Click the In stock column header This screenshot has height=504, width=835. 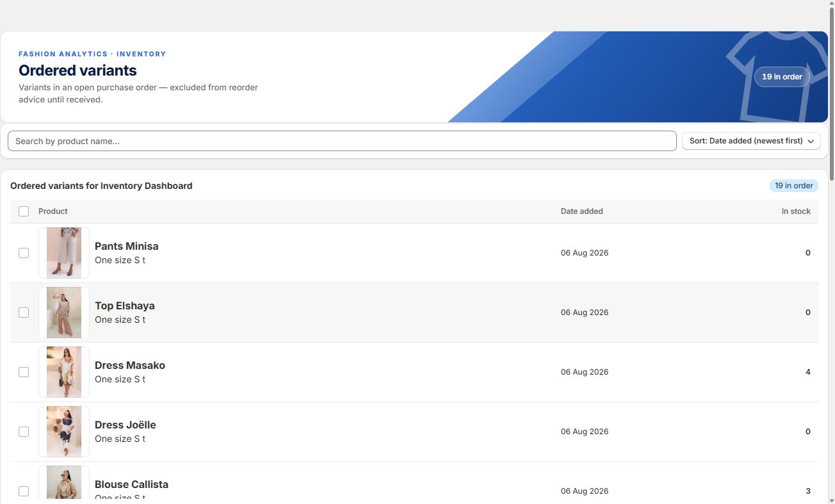pos(796,211)
